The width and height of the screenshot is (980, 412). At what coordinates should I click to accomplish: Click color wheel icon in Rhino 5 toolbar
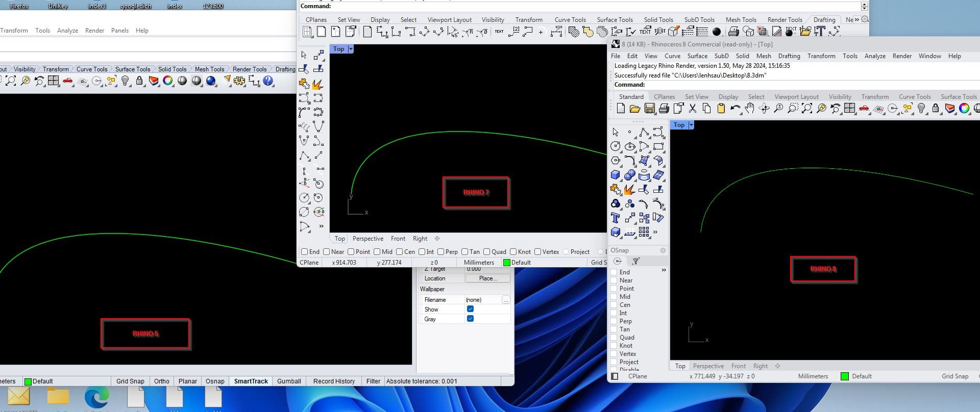pos(167,81)
